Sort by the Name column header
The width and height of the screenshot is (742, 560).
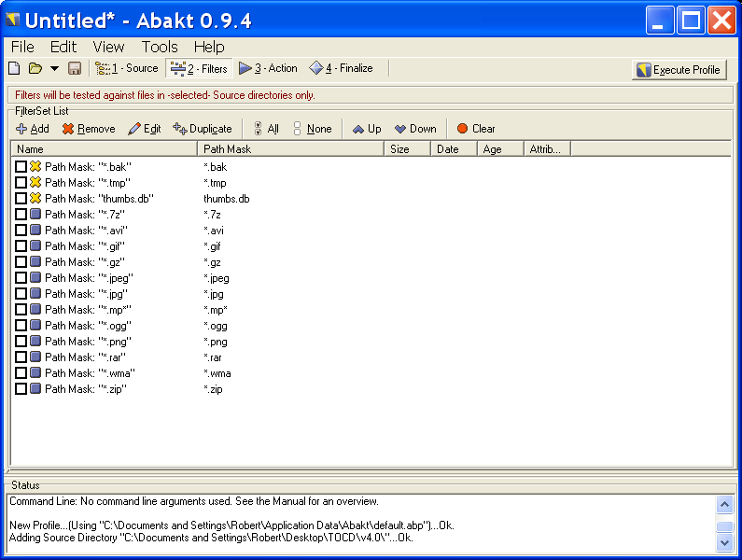[105, 149]
